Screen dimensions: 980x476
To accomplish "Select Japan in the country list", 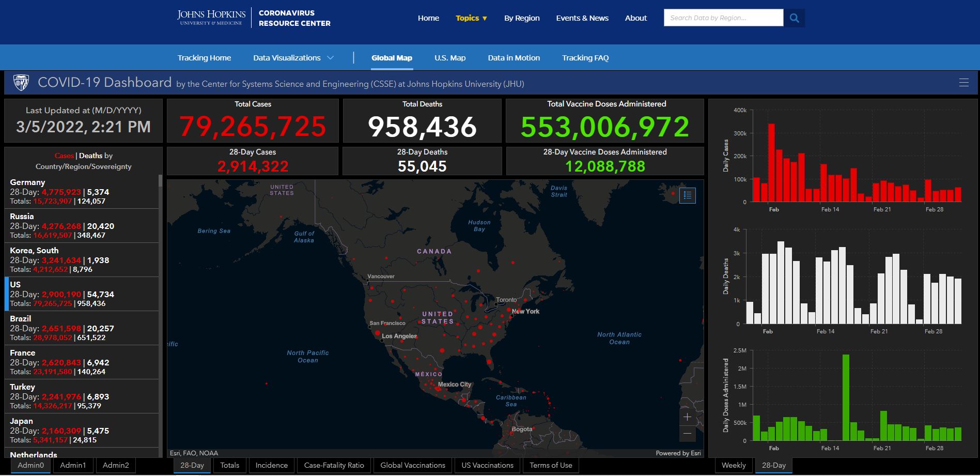I will 82,431.
